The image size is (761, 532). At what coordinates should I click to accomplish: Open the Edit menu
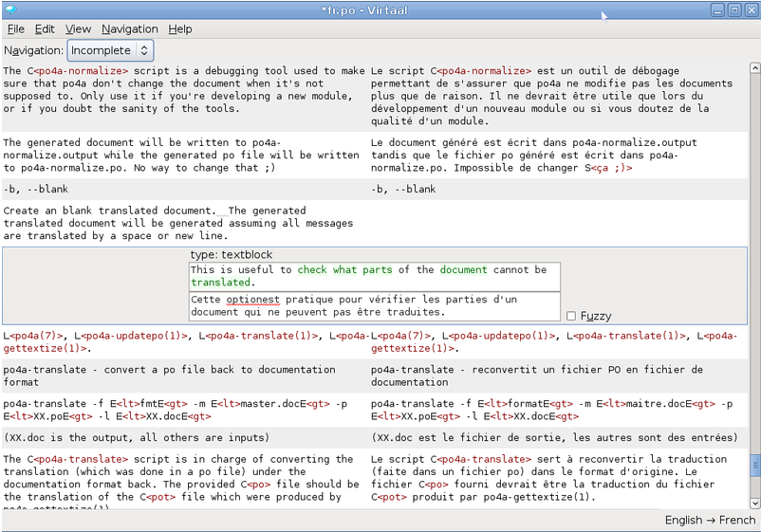point(45,29)
